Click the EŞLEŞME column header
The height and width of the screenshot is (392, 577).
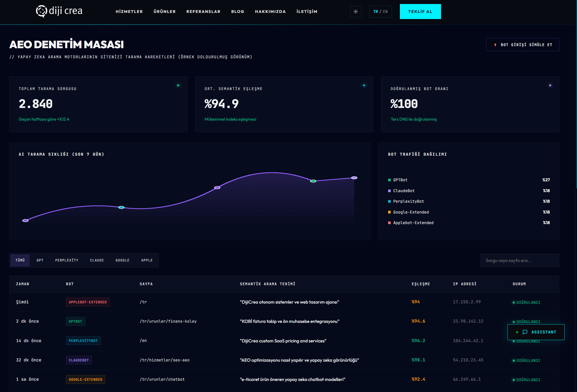click(421, 284)
